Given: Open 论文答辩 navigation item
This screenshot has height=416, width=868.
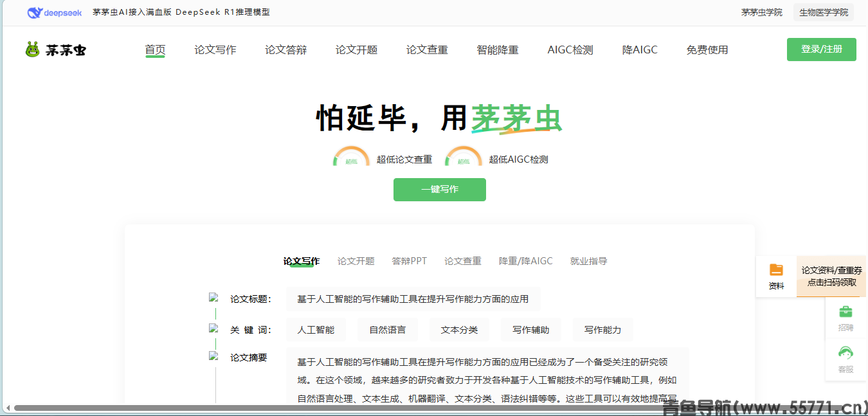Looking at the screenshot, I should point(286,50).
